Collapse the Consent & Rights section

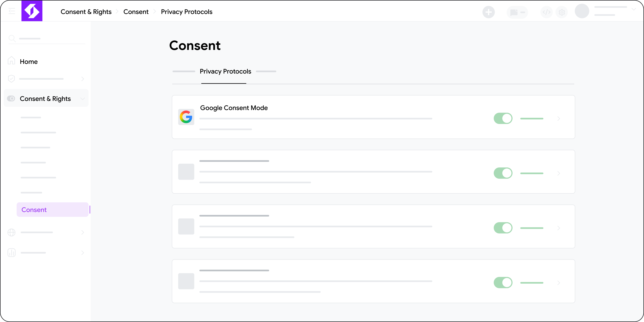click(x=82, y=99)
